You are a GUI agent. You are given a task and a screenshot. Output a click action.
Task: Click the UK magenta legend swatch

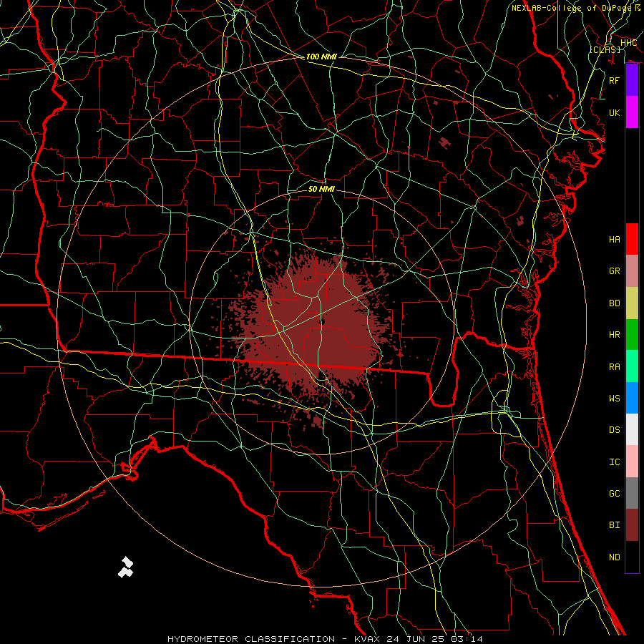coord(632,112)
